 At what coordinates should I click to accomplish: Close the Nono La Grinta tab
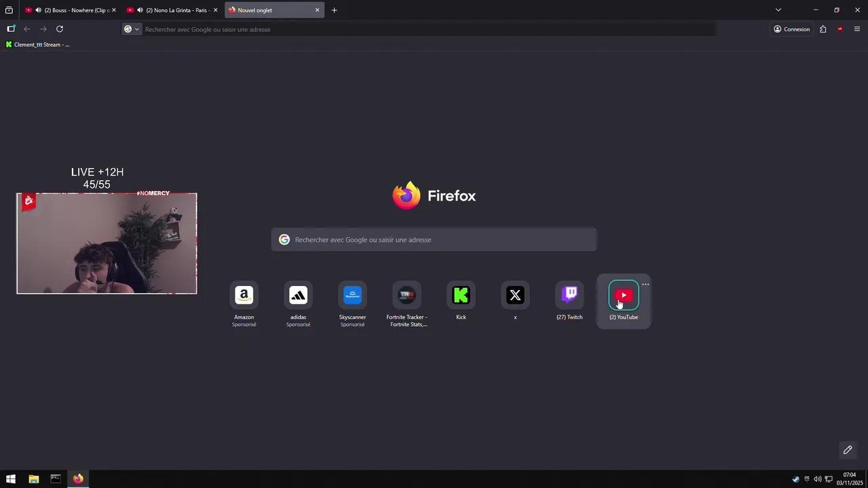click(x=216, y=10)
